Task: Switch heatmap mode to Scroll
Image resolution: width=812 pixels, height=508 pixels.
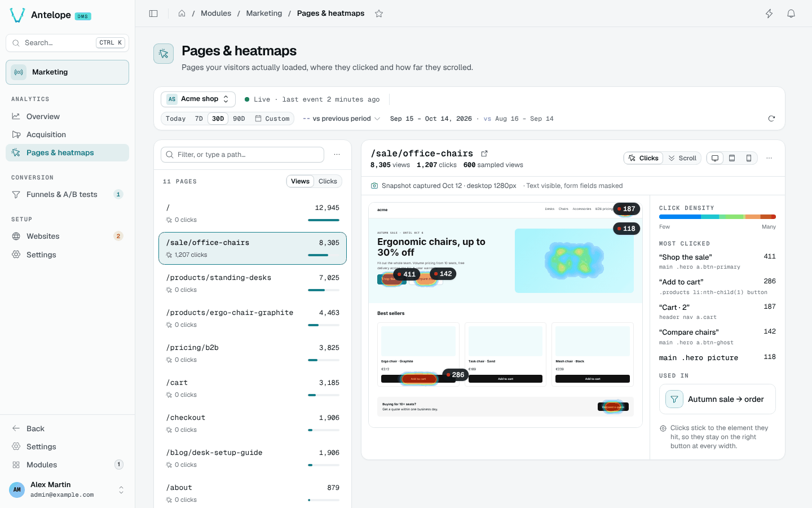Action: point(682,158)
